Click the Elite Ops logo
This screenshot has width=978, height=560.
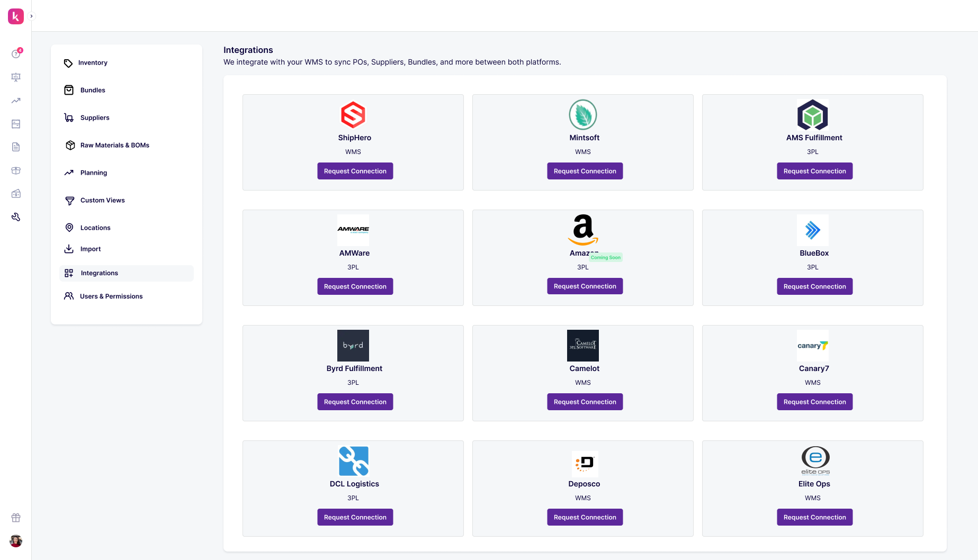815,460
